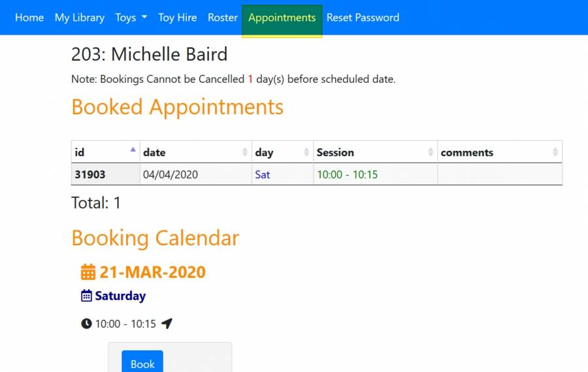Sort table by id column arrows
Screen dimensions: 588x372
point(133,151)
